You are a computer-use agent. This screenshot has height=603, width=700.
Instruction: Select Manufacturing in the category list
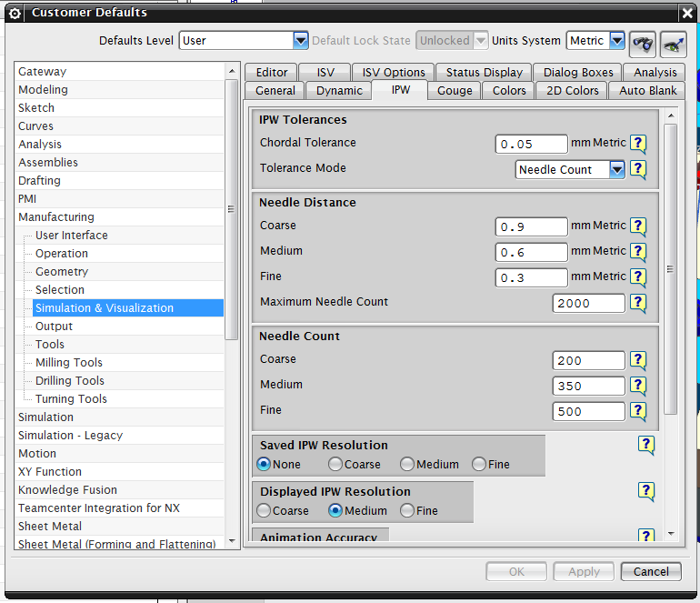(120, 217)
